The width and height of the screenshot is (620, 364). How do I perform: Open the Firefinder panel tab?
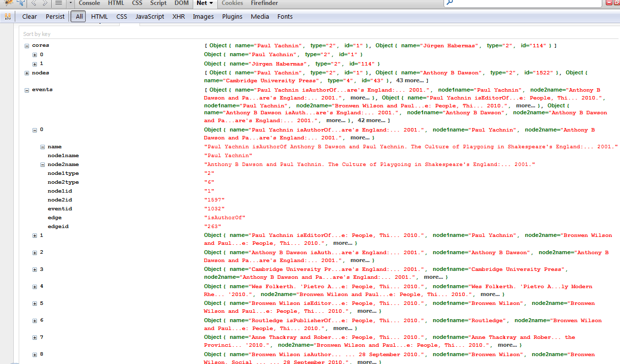(x=265, y=3)
